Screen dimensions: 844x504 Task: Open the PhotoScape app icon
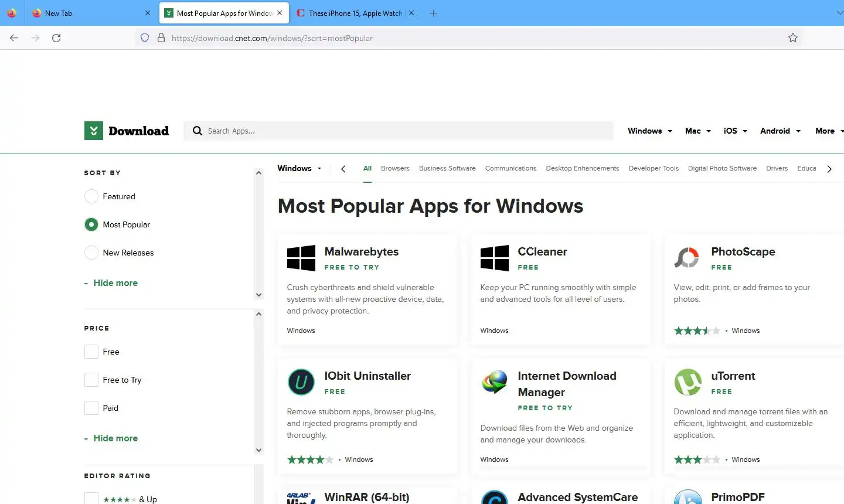pyautogui.click(x=687, y=258)
